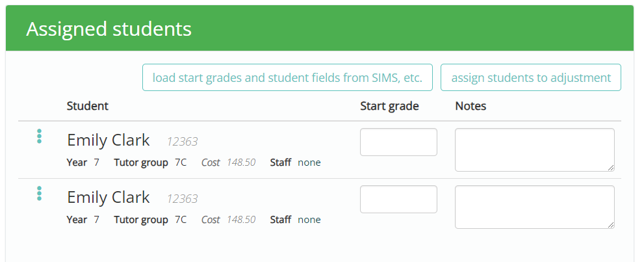Click into the second student's Notes box
The image size is (644, 262).
535,207
